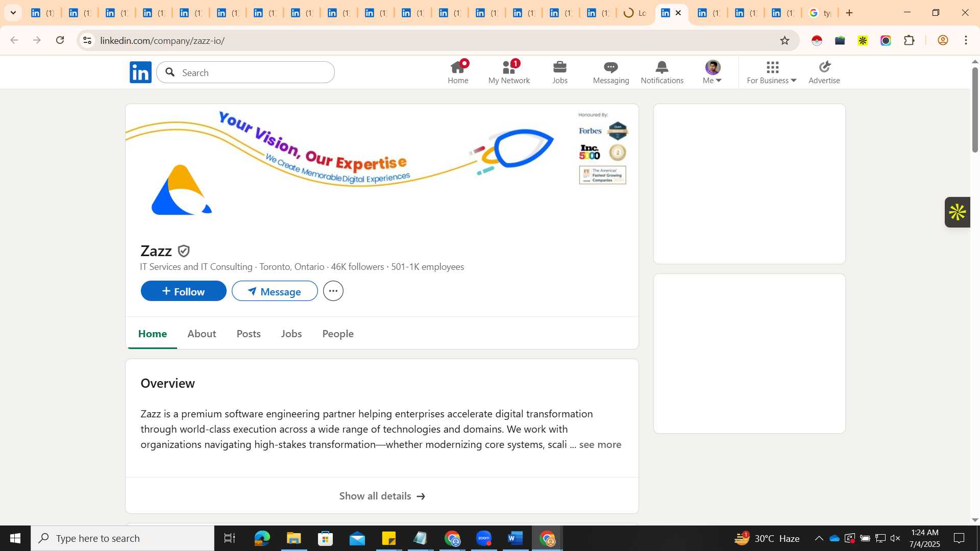980x551 pixels.
Task: Open Task View on the taskbar
Action: 230,538
